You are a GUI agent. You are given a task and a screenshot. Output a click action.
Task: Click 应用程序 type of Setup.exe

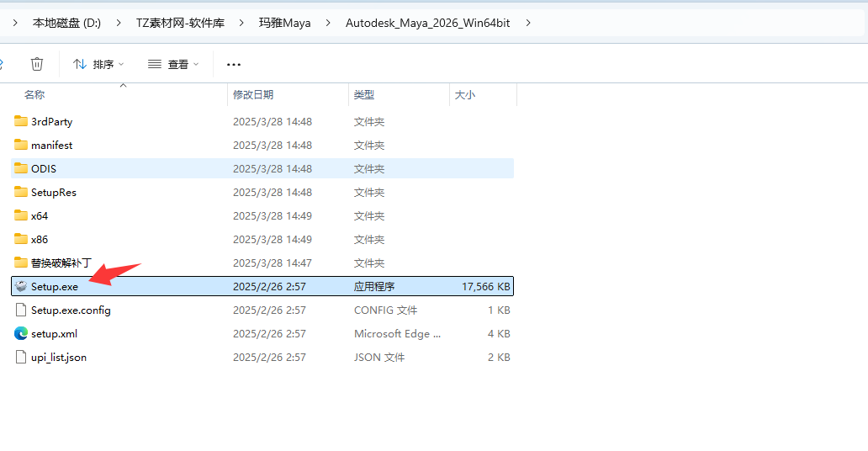click(374, 286)
